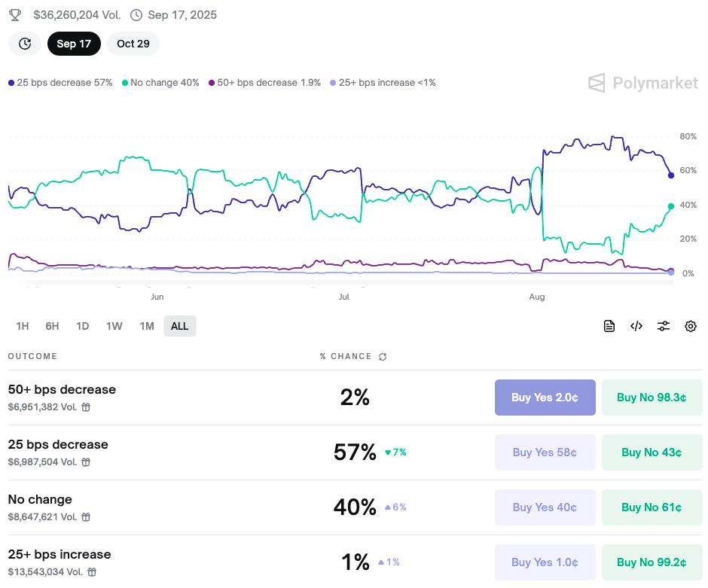Buy Yes 2.0¢ for 50+ bps decrease
This screenshot has width=708, height=588.
coord(545,398)
